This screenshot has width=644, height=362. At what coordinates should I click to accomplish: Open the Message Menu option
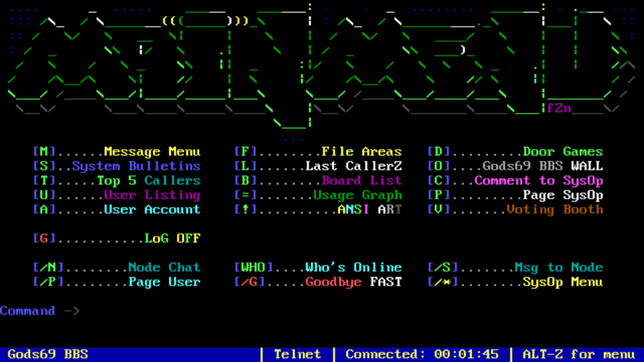(x=152, y=151)
